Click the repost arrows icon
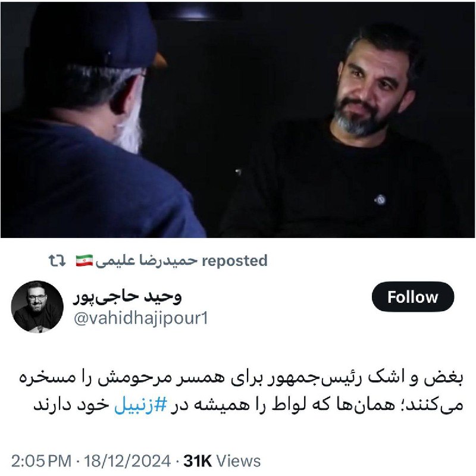 coord(57,261)
